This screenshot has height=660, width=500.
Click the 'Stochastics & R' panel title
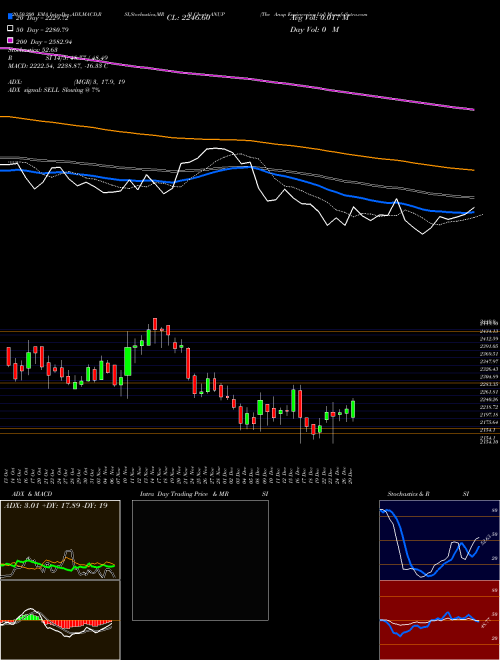click(408, 494)
